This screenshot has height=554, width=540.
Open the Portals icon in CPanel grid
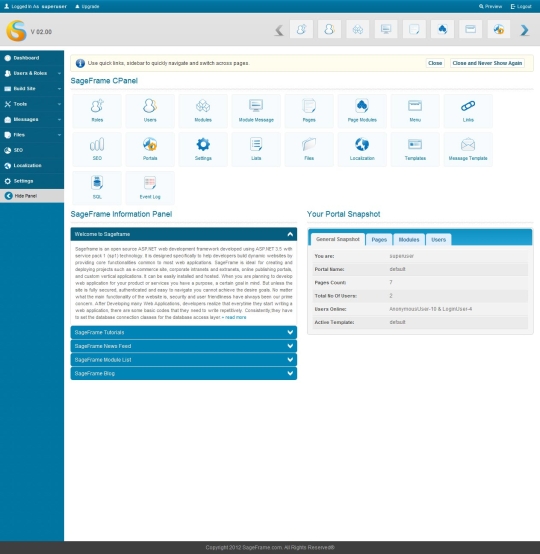[150, 149]
